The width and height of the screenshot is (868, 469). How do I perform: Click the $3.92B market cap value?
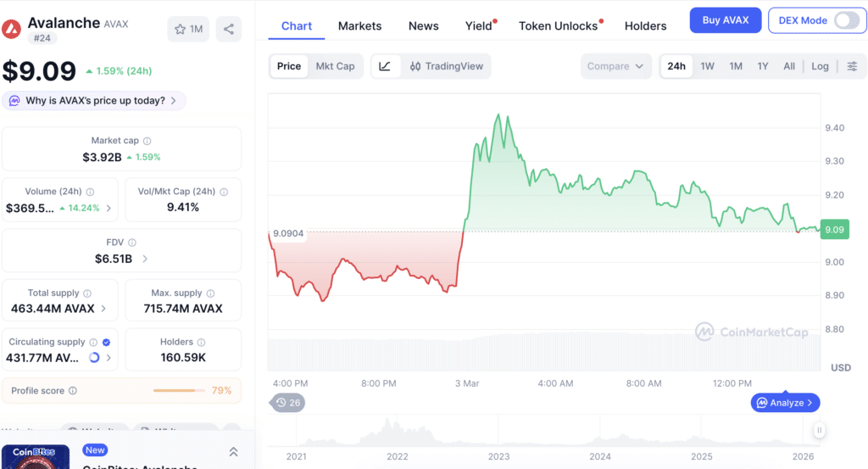click(102, 157)
